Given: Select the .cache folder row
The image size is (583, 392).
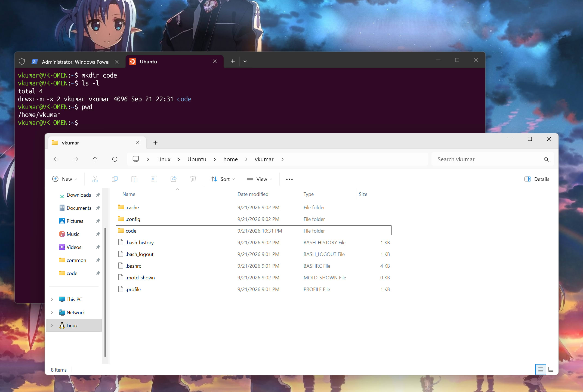Looking at the screenshot, I should (254, 207).
